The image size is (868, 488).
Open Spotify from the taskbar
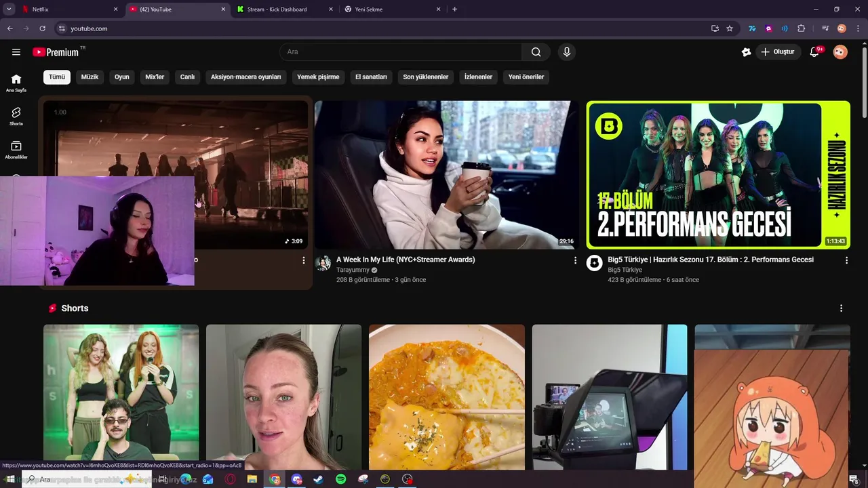[340, 479]
